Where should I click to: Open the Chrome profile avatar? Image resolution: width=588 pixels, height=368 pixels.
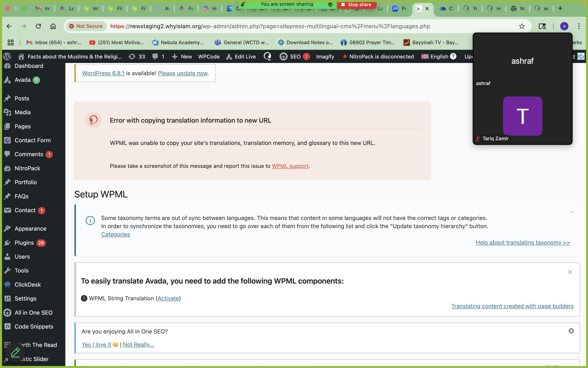564,26
